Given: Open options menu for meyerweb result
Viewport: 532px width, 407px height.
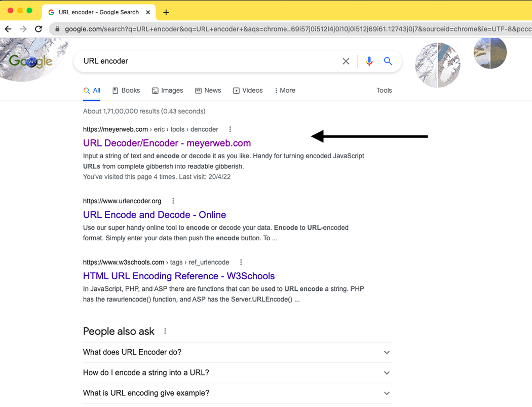Looking at the screenshot, I should coord(230,129).
